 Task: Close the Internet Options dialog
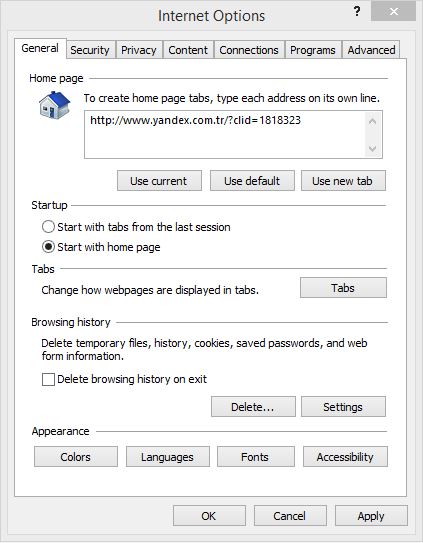(394, 11)
